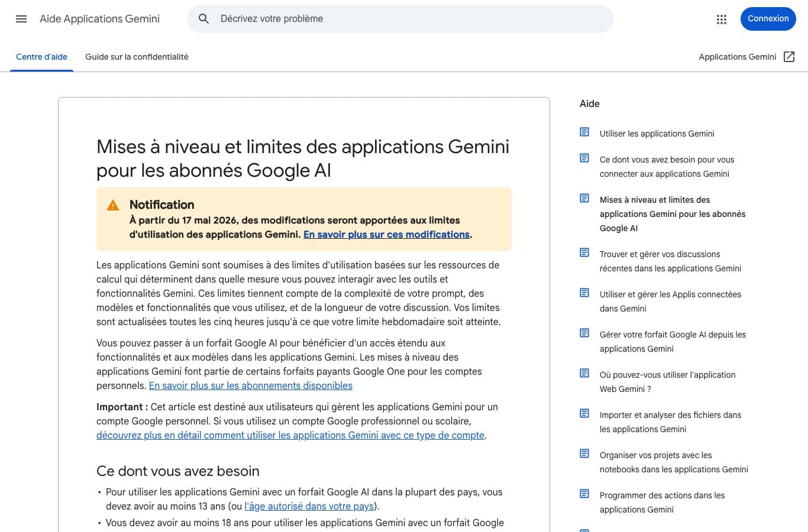The image size is (808, 532).
Task: Open Importer et analyser des fichiers article
Action: pos(670,422)
